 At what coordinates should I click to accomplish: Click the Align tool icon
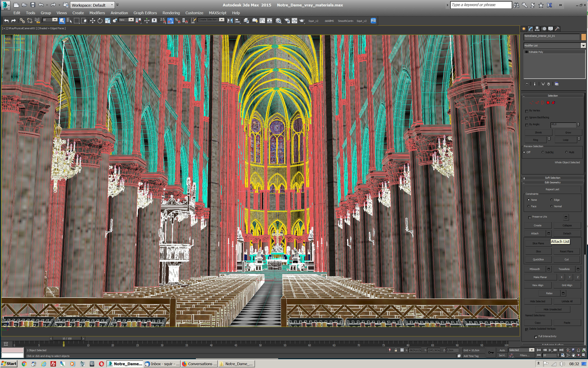click(237, 21)
